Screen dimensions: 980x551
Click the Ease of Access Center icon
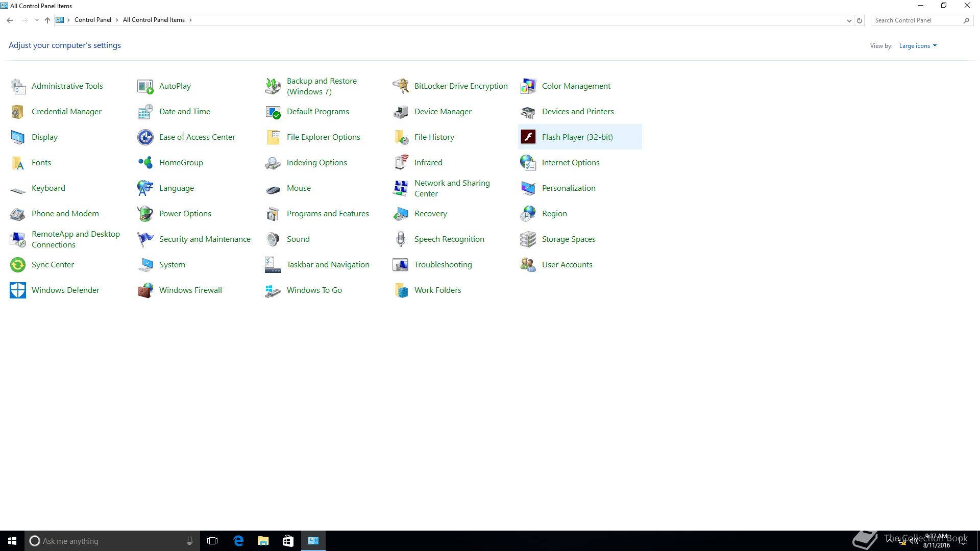click(145, 137)
